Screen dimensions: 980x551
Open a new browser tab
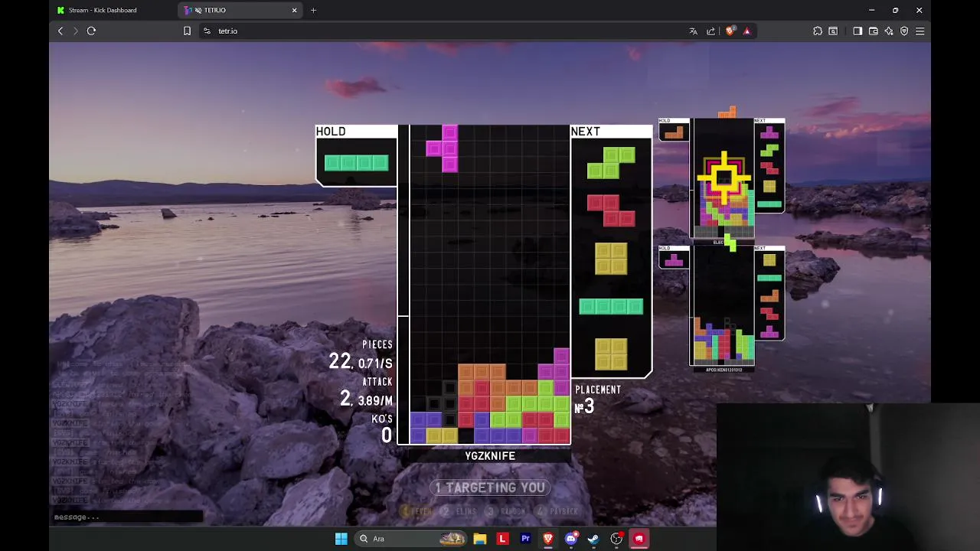click(x=313, y=10)
